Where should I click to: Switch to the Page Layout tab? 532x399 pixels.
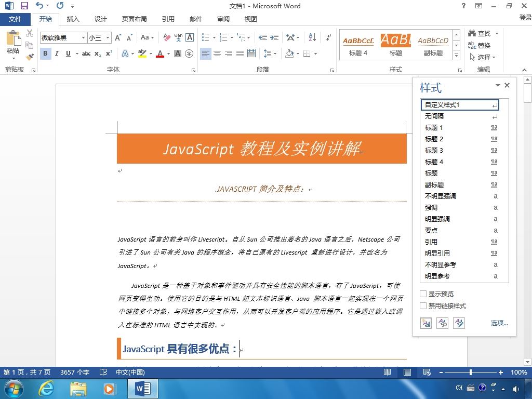[x=135, y=19]
